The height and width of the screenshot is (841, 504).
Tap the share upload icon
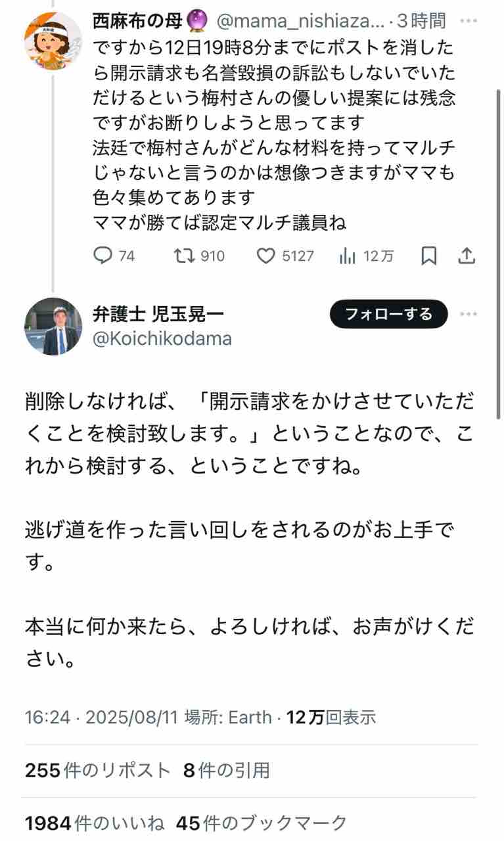click(x=467, y=256)
